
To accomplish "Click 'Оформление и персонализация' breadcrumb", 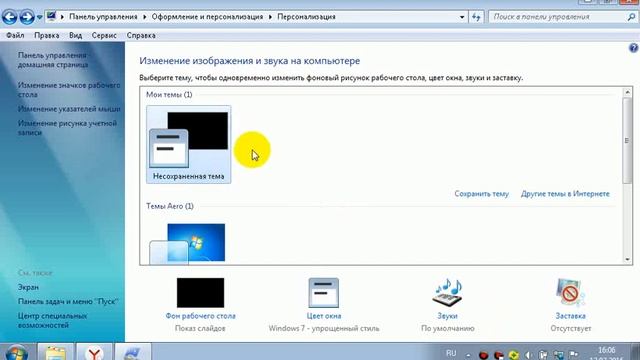I will coord(207,17).
